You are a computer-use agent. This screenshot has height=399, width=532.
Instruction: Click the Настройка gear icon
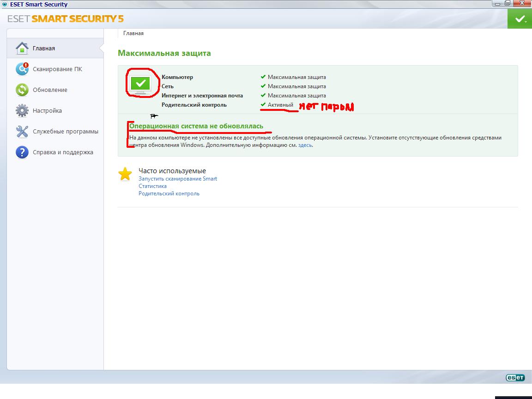(x=22, y=111)
